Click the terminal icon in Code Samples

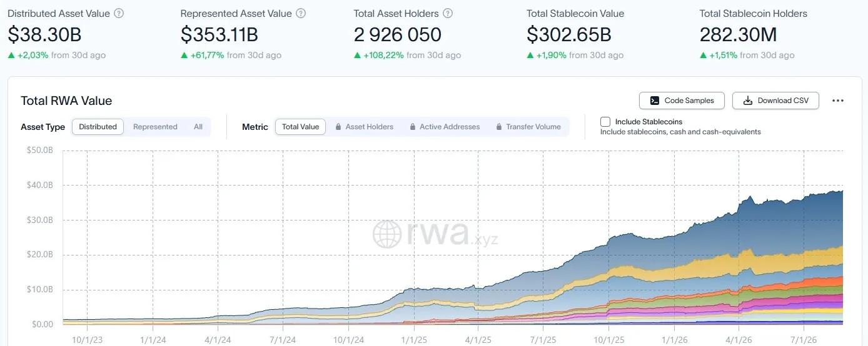[x=655, y=101]
